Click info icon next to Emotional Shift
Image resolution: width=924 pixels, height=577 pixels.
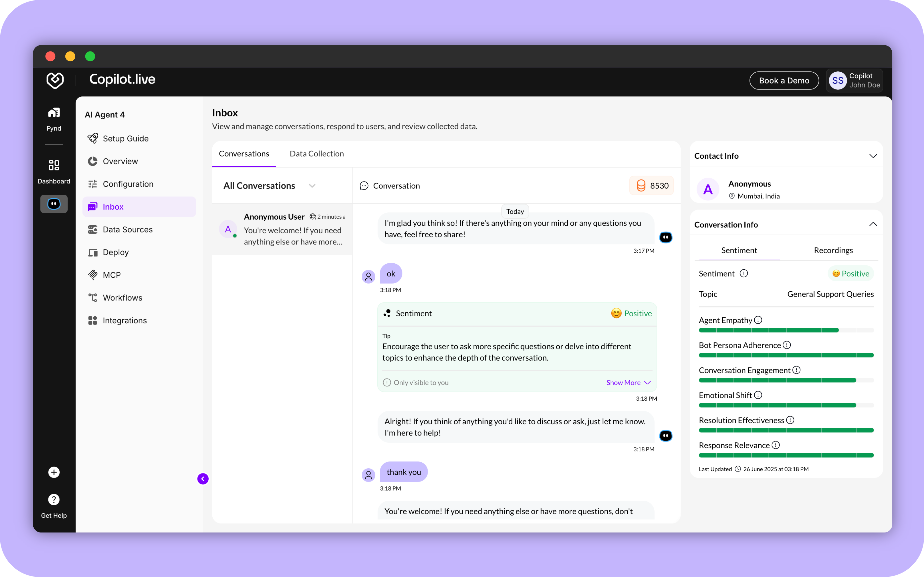pos(758,395)
